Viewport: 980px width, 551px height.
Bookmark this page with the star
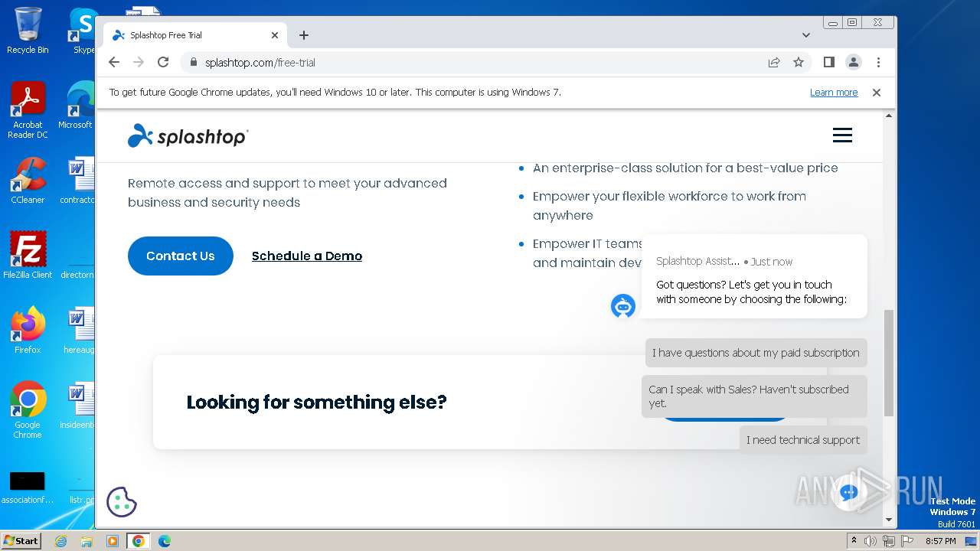point(799,62)
